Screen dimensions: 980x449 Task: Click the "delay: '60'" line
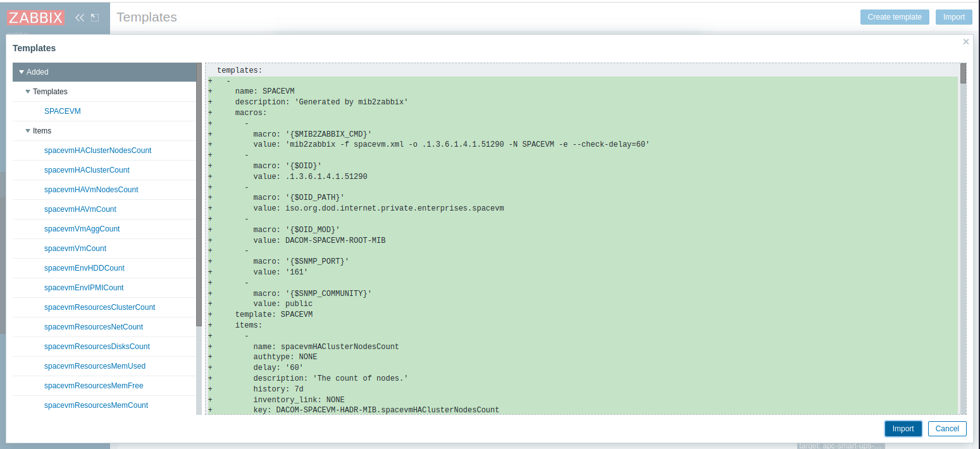click(278, 367)
